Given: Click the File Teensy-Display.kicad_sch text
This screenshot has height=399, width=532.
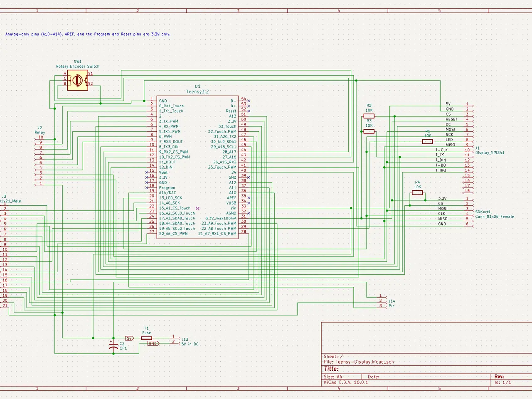Looking at the screenshot, I should pyautogui.click(x=359, y=362).
